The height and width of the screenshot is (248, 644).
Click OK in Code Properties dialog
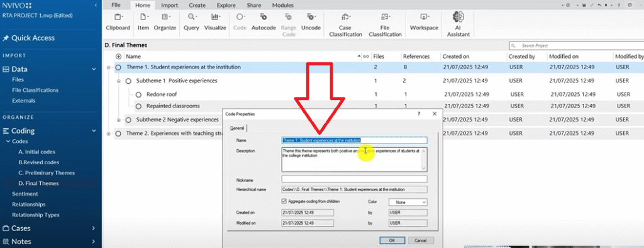point(392,240)
